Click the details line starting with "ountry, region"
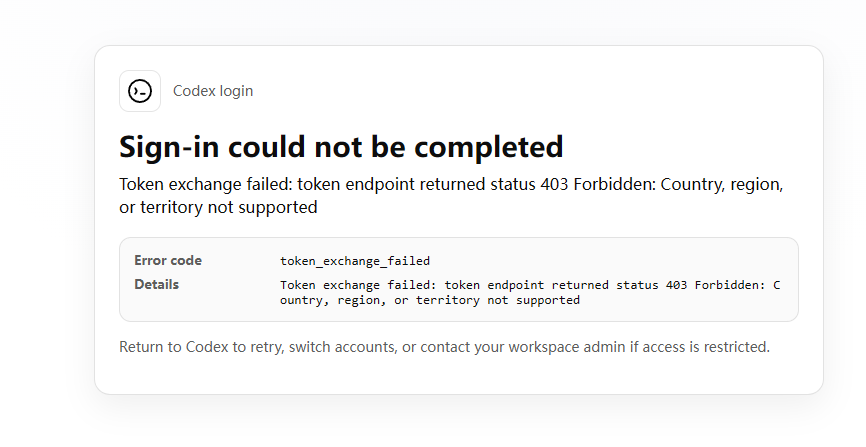Image resolution: width=866 pixels, height=447 pixels. (430, 300)
